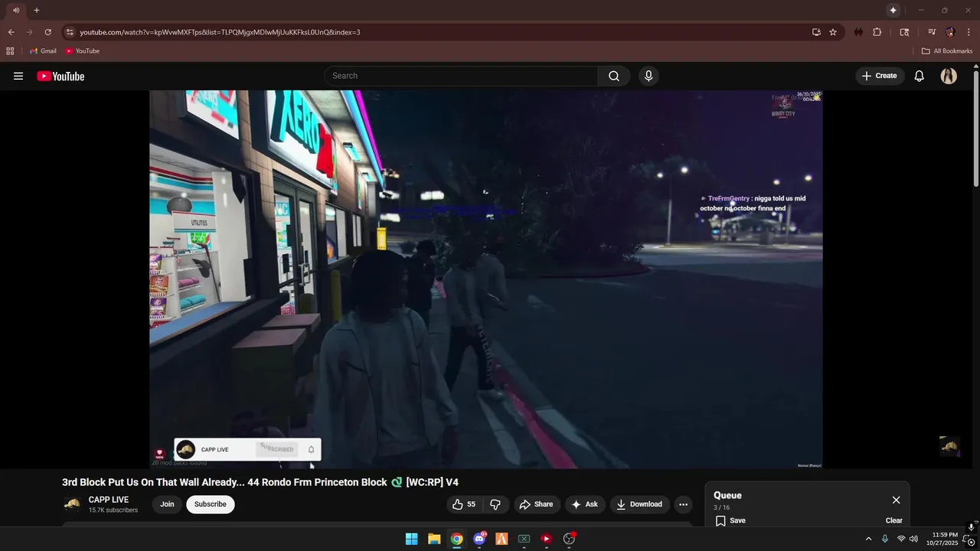This screenshot has width=980, height=551.
Task: Focus the YouTube search box
Action: tap(461, 76)
